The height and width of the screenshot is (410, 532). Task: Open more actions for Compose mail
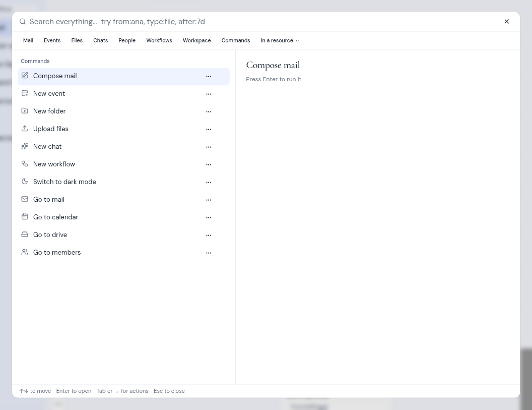[209, 77]
